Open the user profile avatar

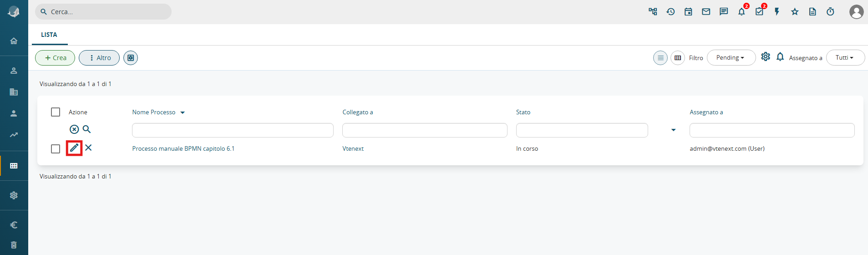856,12
